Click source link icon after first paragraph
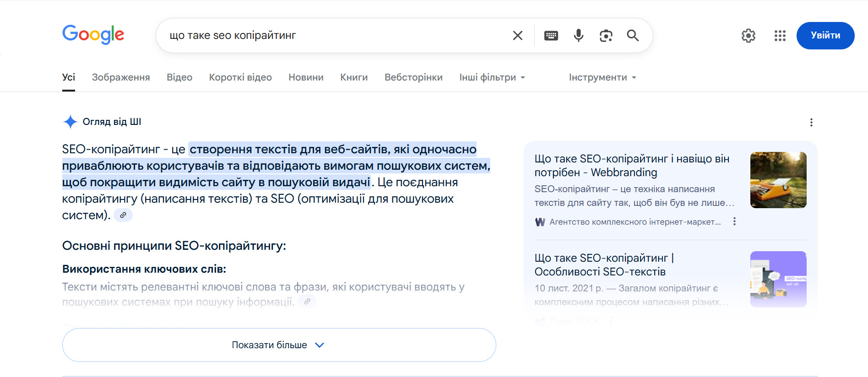Image resolution: width=868 pixels, height=377 pixels. pos(123,215)
